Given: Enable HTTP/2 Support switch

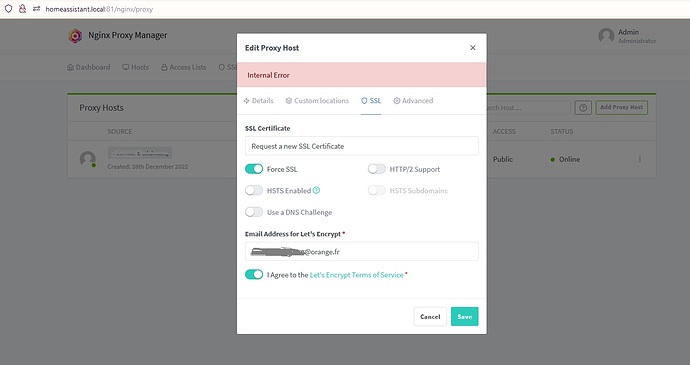Looking at the screenshot, I should [377, 169].
